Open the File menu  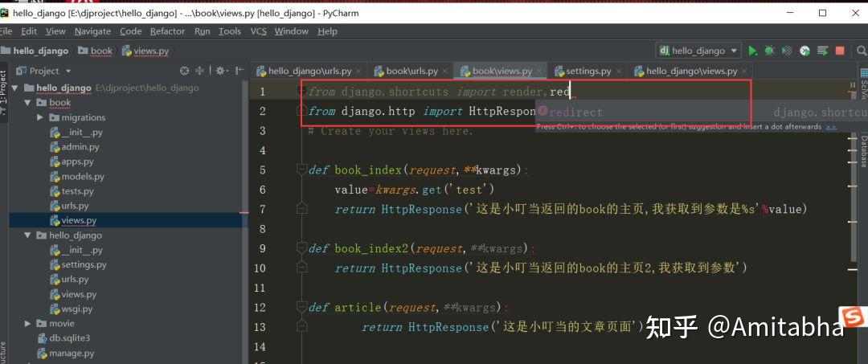6,31
